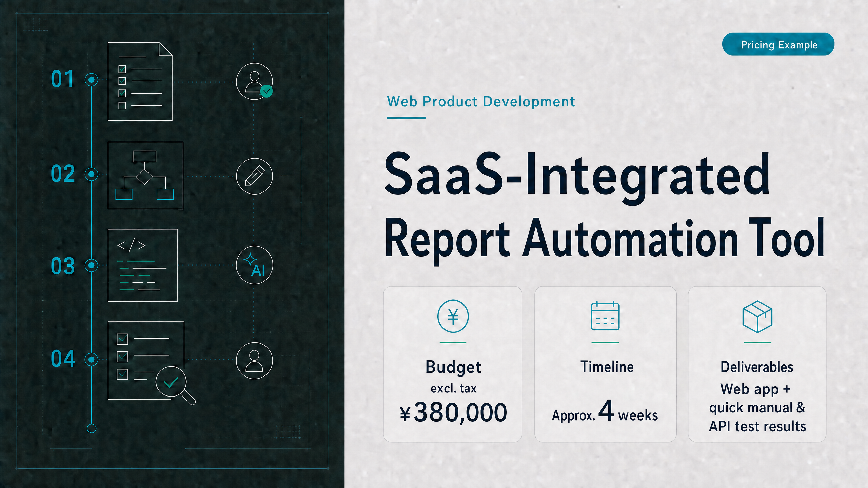Click the first checked box in step 01 document
This screenshot has height=488, width=868.
click(122, 69)
